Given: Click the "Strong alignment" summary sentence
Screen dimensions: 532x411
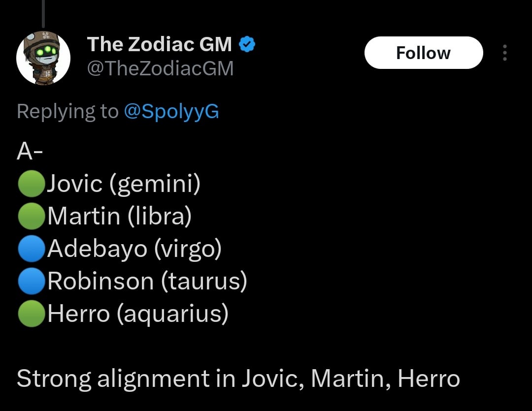Looking at the screenshot, I should pyautogui.click(x=238, y=379).
